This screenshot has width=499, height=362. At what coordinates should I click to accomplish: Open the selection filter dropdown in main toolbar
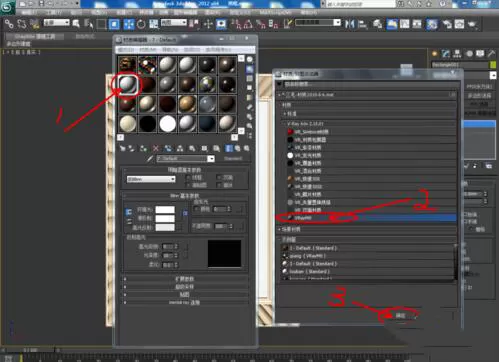tap(57, 23)
